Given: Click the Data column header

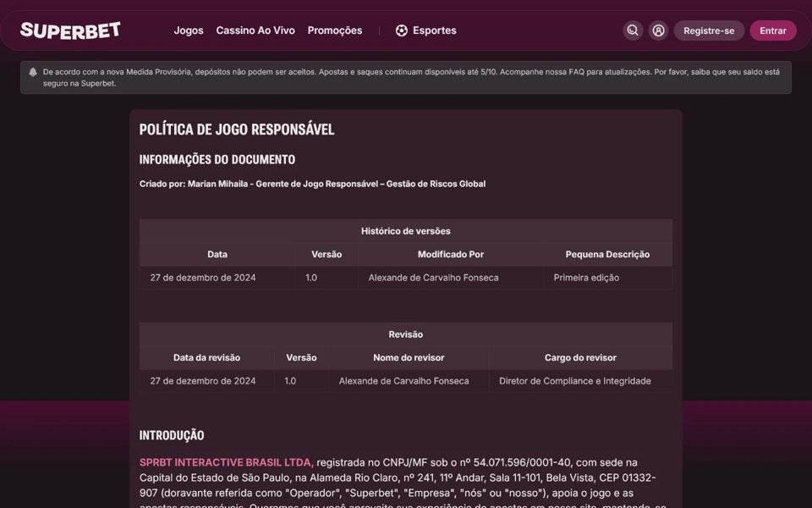Looking at the screenshot, I should coord(217,255).
